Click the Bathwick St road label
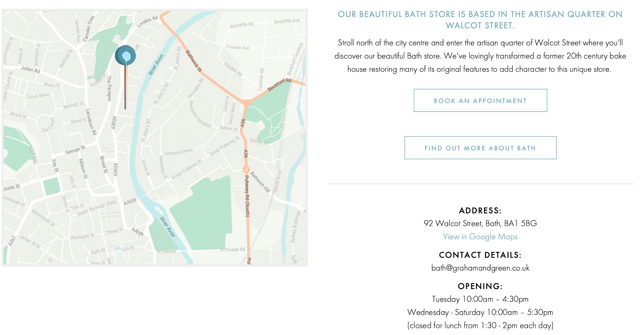Image resolution: width=644 pixels, height=335 pixels. point(193,61)
